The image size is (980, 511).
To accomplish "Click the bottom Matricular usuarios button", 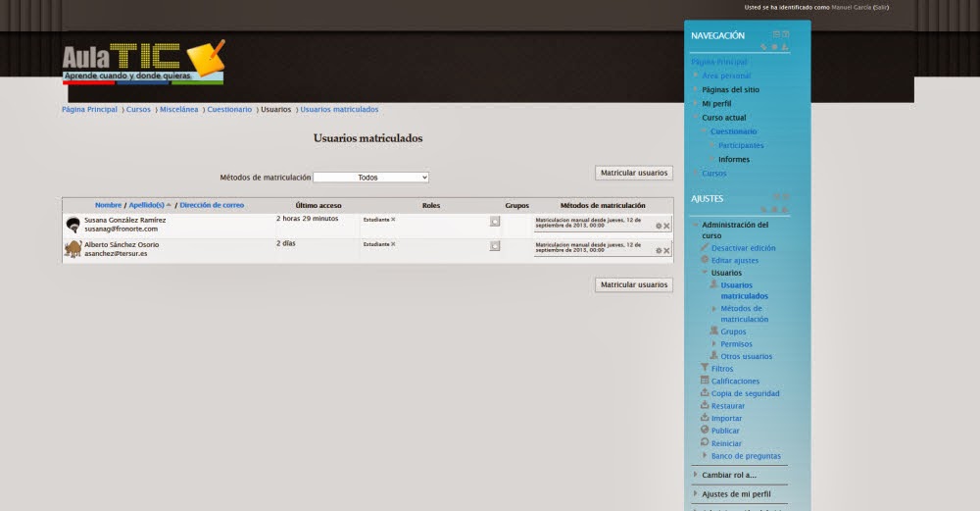I will pos(634,284).
